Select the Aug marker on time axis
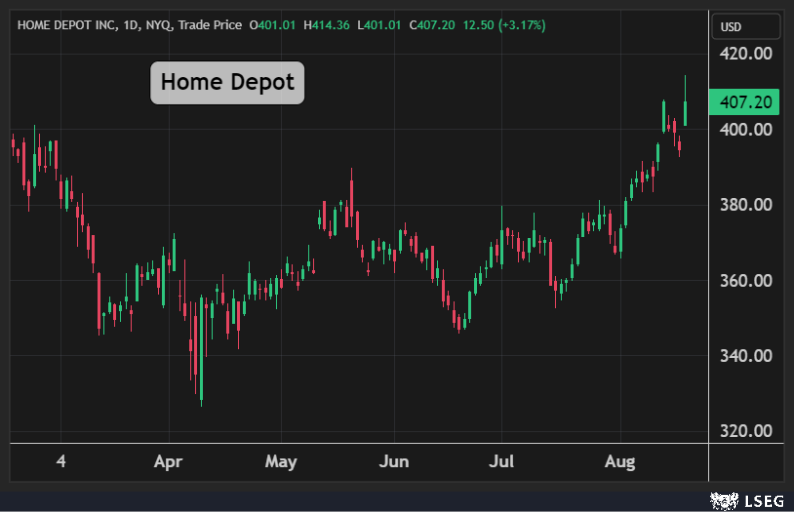The width and height of the screenshot is (794, 512). (620, 462)
